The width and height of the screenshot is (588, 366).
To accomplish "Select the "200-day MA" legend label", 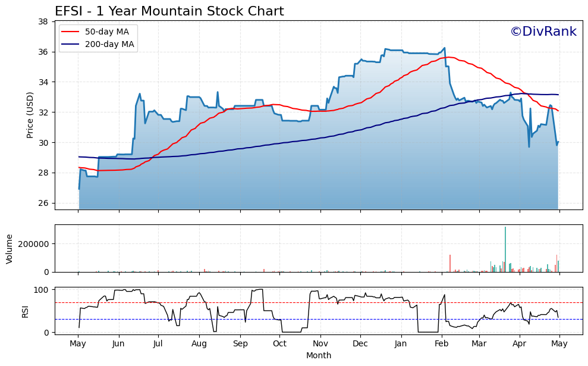I will 109,44.
